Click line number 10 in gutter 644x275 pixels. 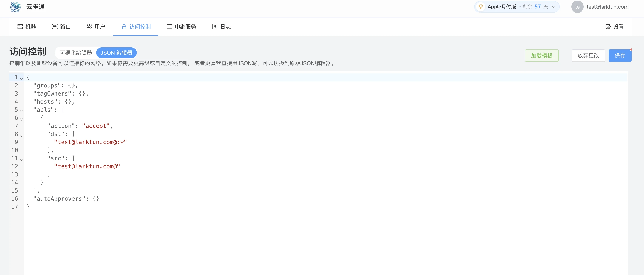click(14, 150)
